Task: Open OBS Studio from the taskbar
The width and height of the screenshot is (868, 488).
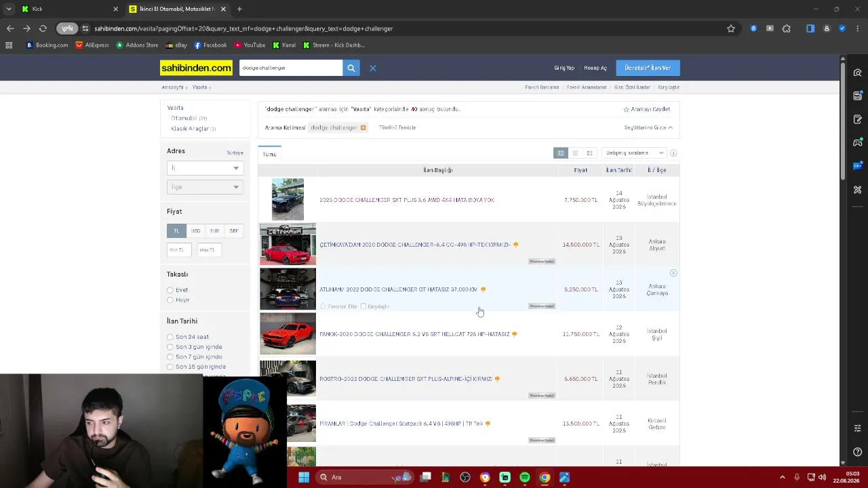Action: (x=465, y=477)
